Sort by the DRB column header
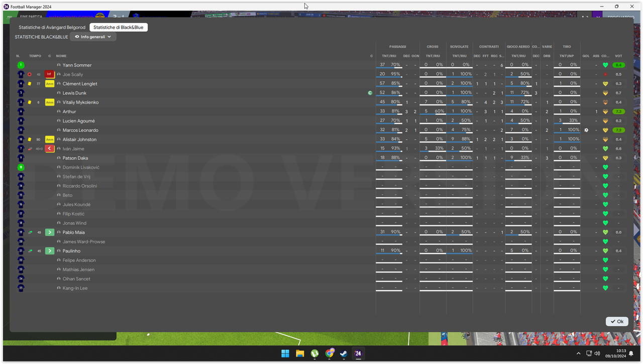643x364 pixels. click(547, 56)
